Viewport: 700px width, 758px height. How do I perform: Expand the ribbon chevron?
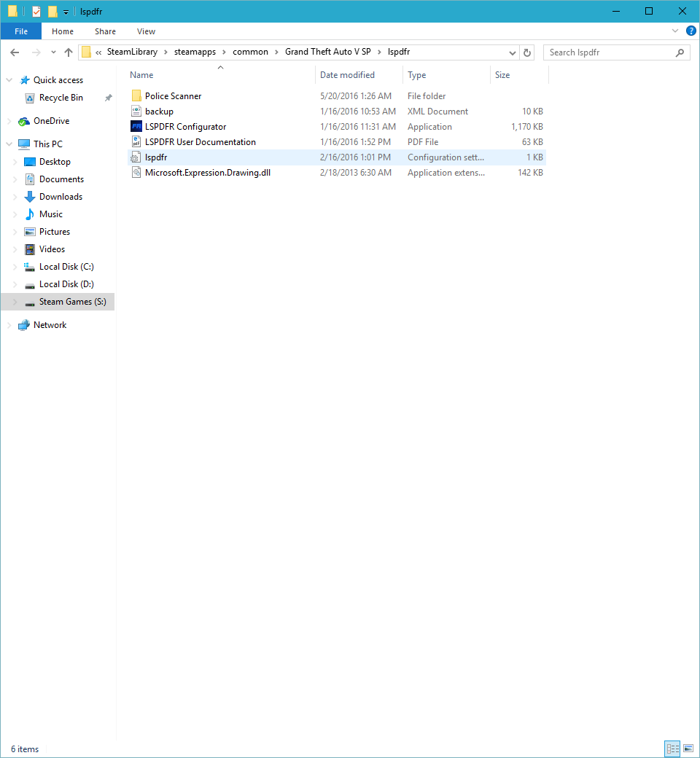(675, 31)
